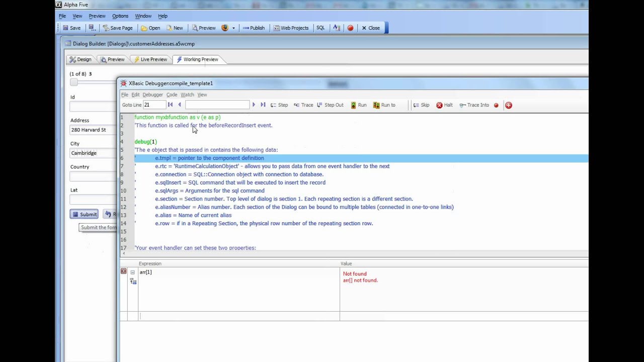Click the tree icon below the arr[1] collapse box

(133, 282)
